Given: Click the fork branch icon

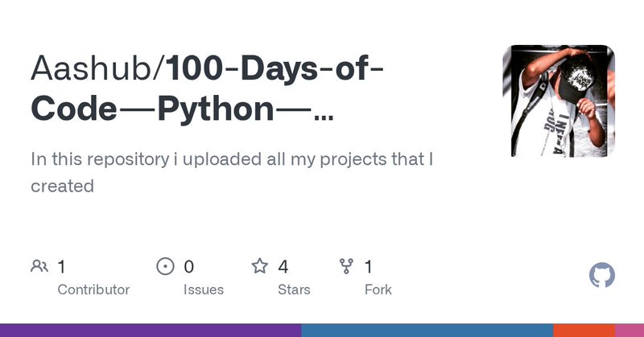Looking at the screenshot, I should (x=347, y=266).
